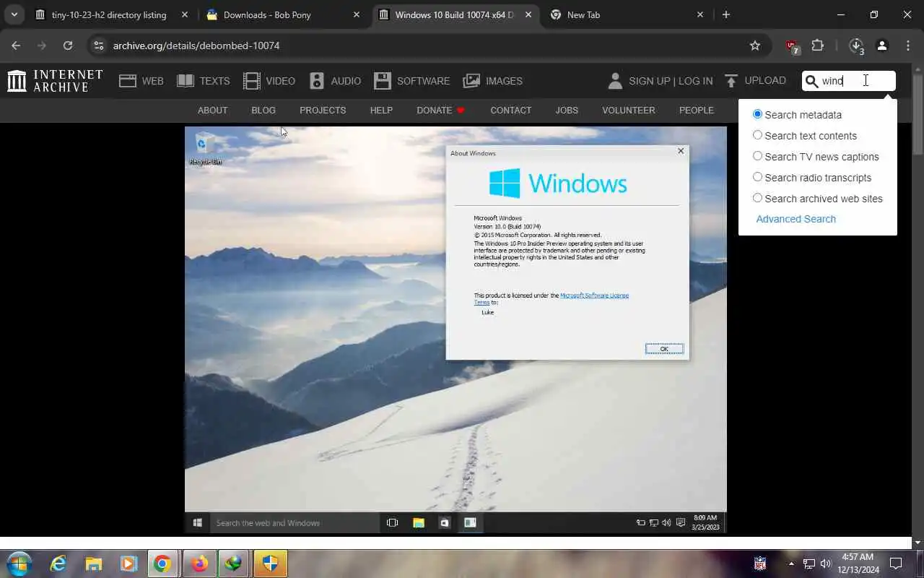
Task: Click the Upload arrow icon
Action: point(731,81)
